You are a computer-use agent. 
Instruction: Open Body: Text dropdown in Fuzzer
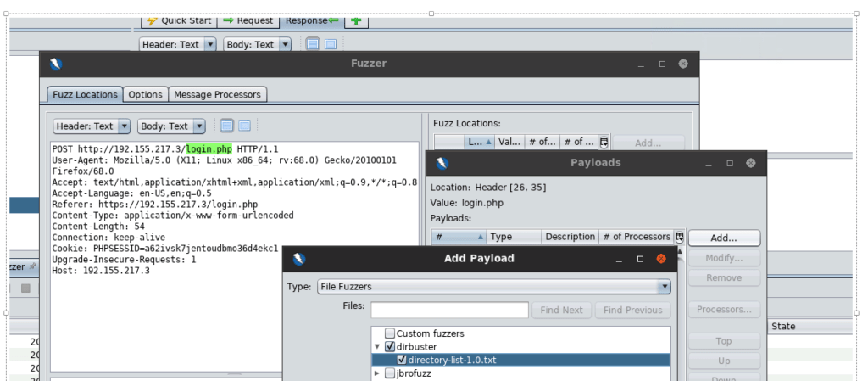point(171,126)
